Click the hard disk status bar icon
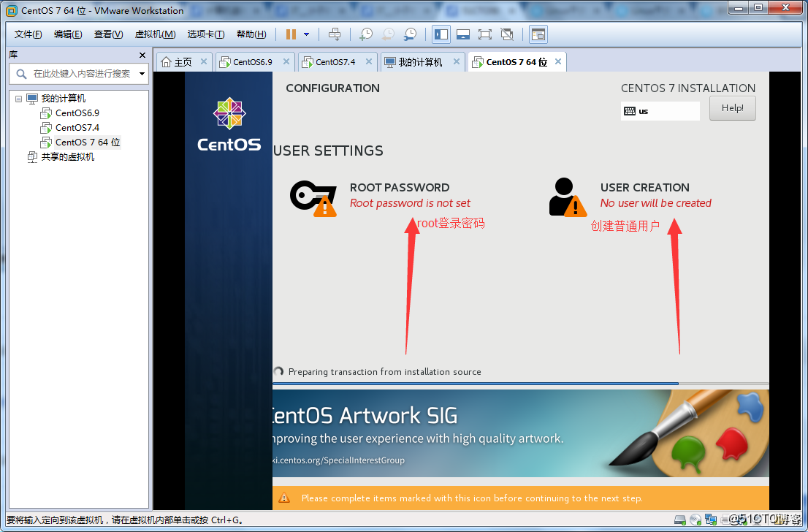Image resolution: width=808 pixels, height=532 pixels. pyautogui.click(x=680, y=520)
